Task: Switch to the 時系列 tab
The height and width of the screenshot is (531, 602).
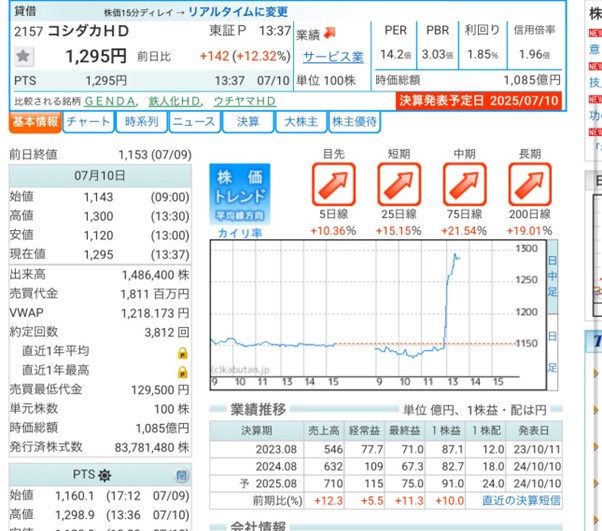Action: pyautogui.click(x=141, y=122)
